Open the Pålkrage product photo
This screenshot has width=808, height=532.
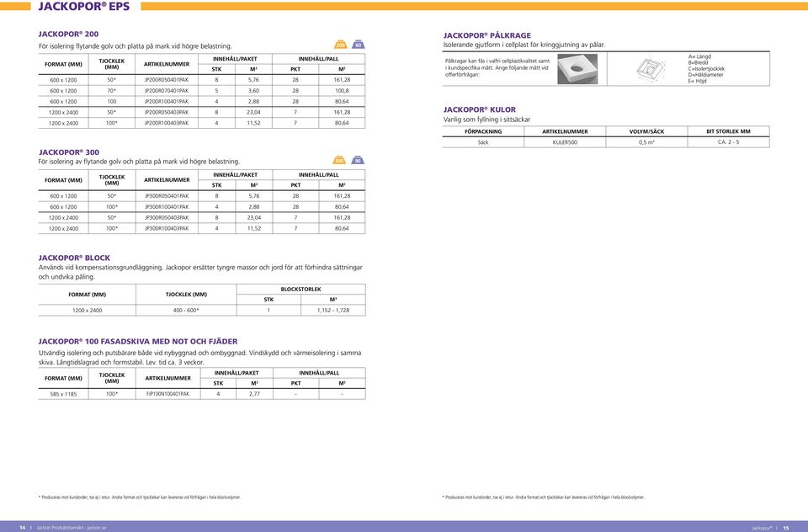(x=577, y=68)
